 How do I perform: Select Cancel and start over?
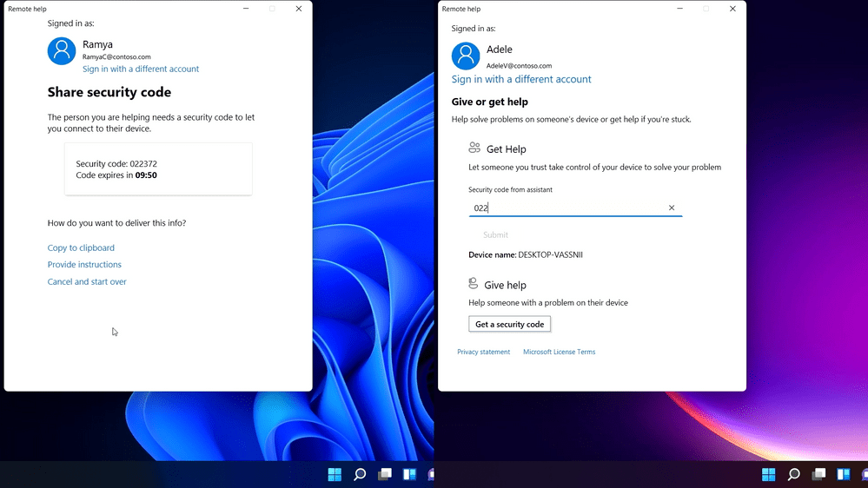pos(87,282)
